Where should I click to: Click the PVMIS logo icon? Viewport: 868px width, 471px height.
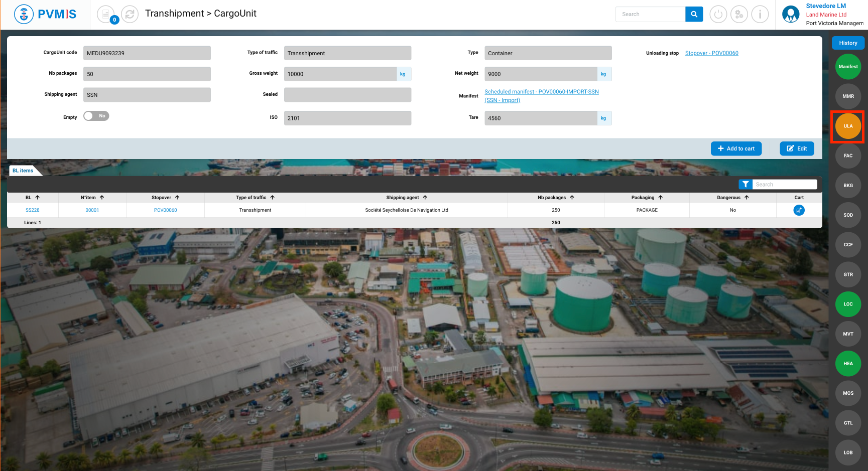pyautogui.click(x=24, y=15)
